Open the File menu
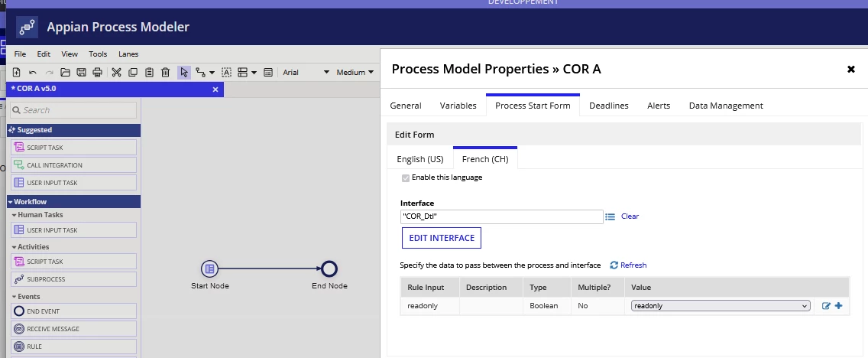This screenshot has height=358, width=868. click(20, 54)
